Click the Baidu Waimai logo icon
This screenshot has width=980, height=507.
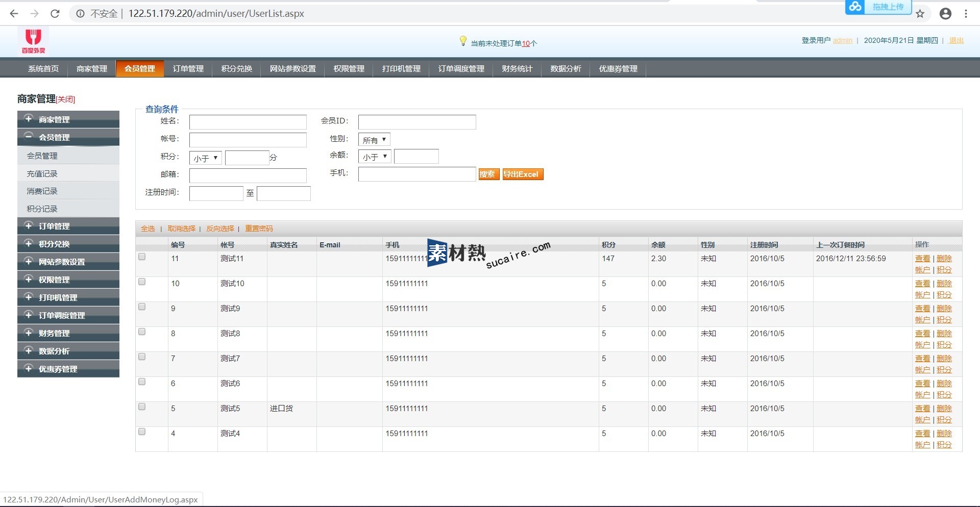tap(33, 41)
